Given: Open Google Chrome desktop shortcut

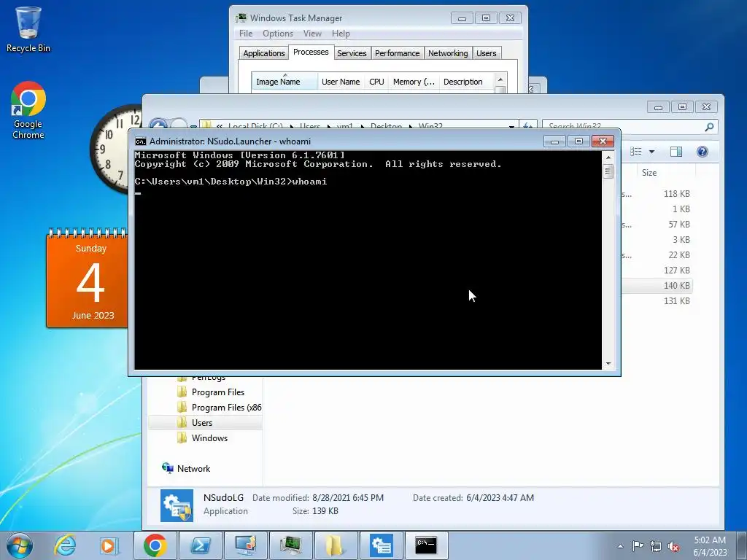Looking at the screenshot, I should pyautogui.click(x=28, y=111).
